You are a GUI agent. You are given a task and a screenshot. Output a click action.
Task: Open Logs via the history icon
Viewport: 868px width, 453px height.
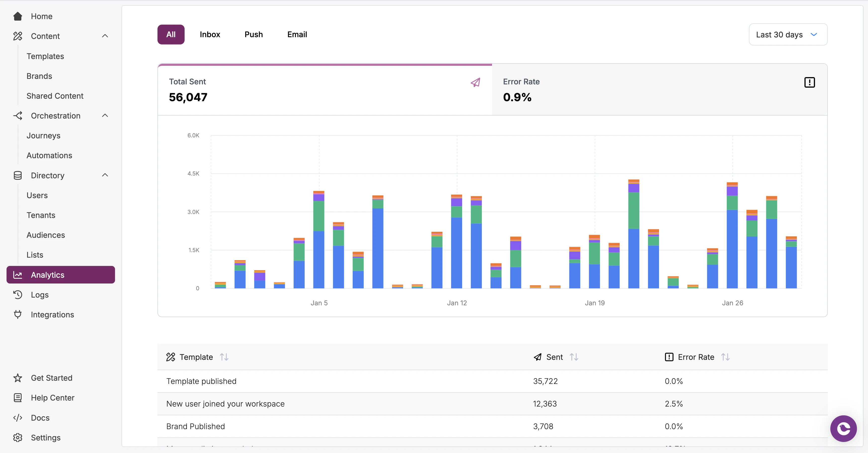tap(18, 295)
